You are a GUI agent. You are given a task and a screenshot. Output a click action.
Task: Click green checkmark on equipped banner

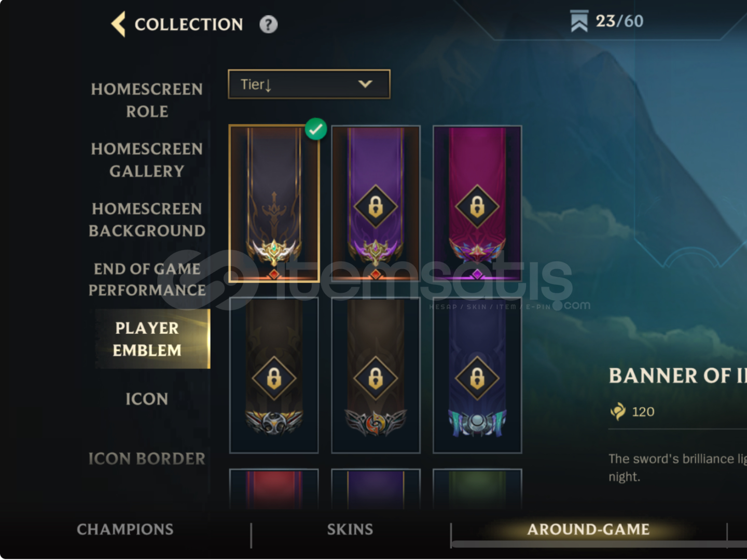point(316,129)
